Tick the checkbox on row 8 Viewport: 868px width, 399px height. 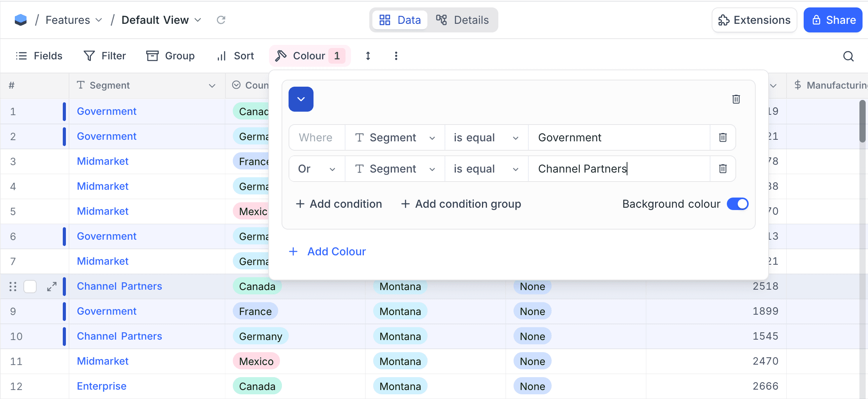[x=30, y=287]
